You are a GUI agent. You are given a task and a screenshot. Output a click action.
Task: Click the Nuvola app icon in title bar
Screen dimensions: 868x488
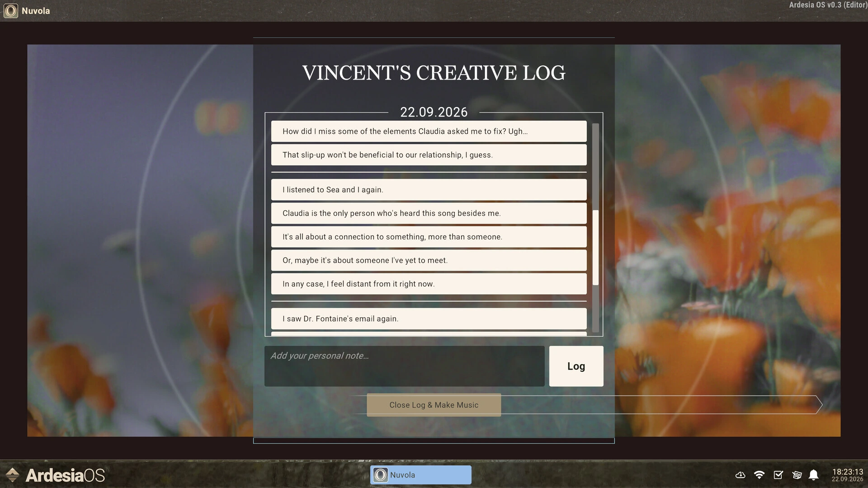pos(10,10)
